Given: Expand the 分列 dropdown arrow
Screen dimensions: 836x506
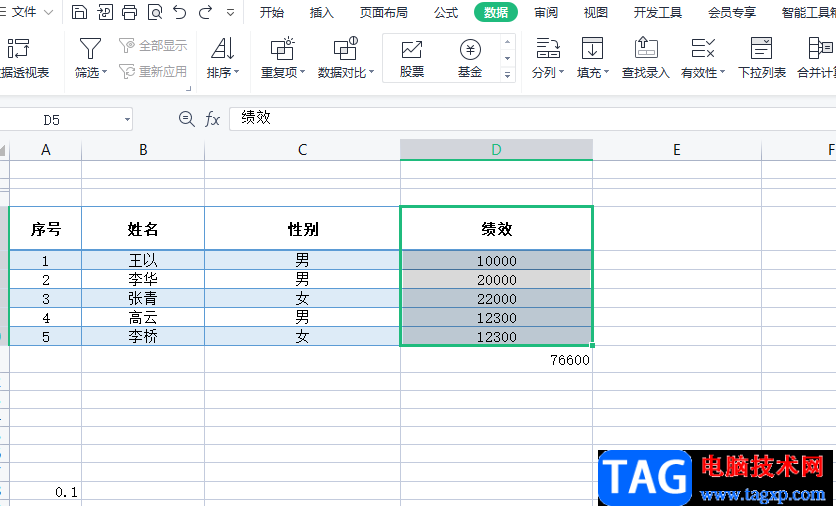Looking at the screenshot, I should pos(561,72).
